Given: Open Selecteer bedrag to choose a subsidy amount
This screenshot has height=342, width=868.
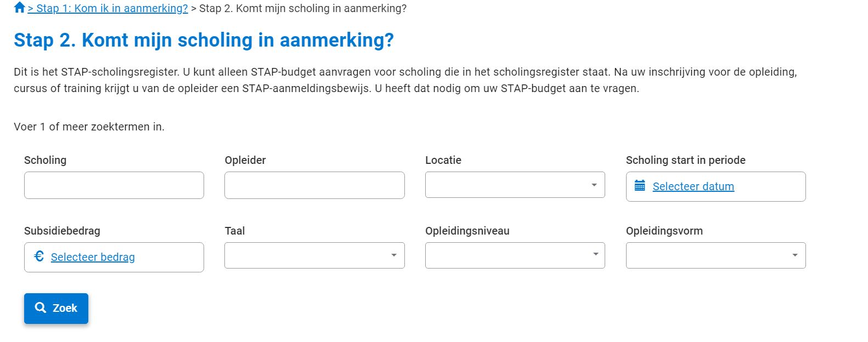Looking at the screenshot, I should [x=92, y=257].
